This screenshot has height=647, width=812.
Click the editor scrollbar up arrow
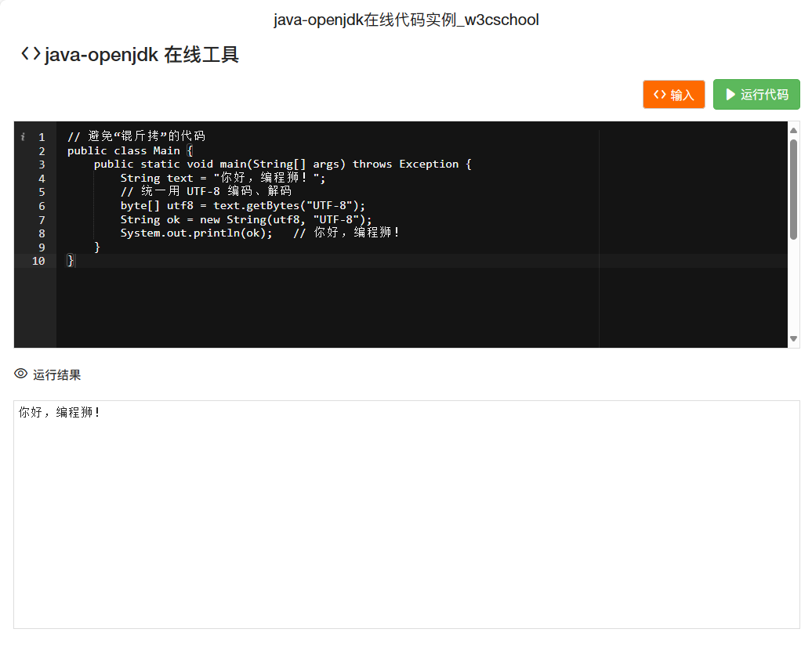click(793, 130)
